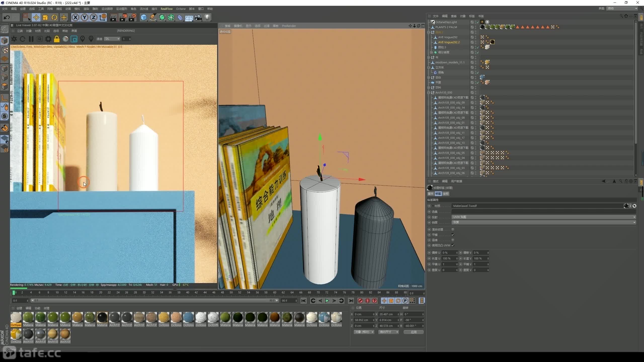The height and width of the screenshot is (362, 644).
Task: Open the 绝对尺寸 size mode dropdown
Action: click(x=389, y=332)
